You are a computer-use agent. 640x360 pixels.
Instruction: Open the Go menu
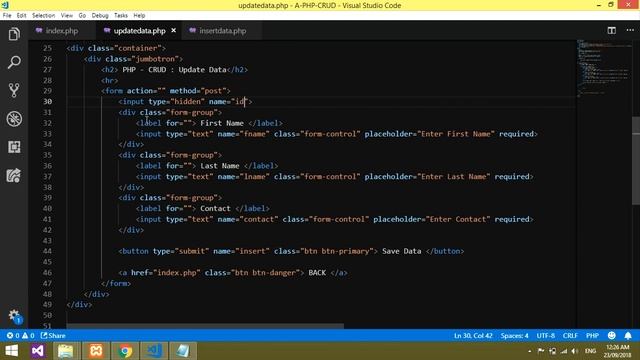(82, 16)
